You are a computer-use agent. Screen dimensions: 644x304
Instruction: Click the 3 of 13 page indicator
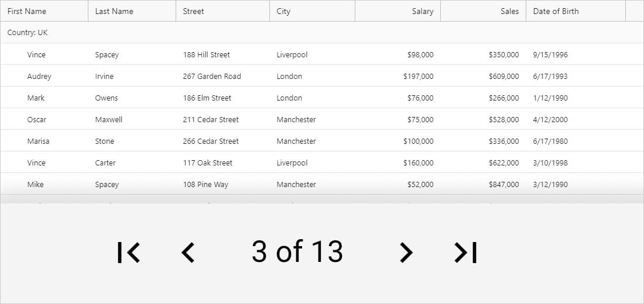(x=297, y=252)
